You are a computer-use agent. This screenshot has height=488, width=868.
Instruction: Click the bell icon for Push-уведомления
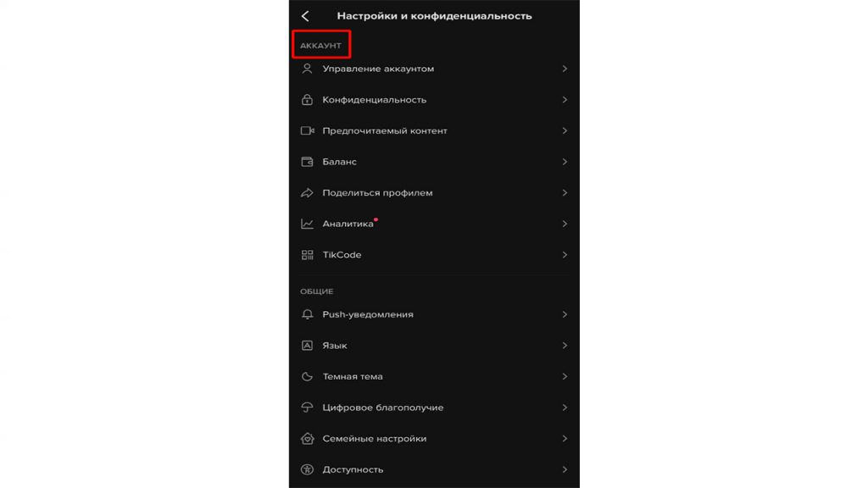pyautogui.click(x=307, y=314)
